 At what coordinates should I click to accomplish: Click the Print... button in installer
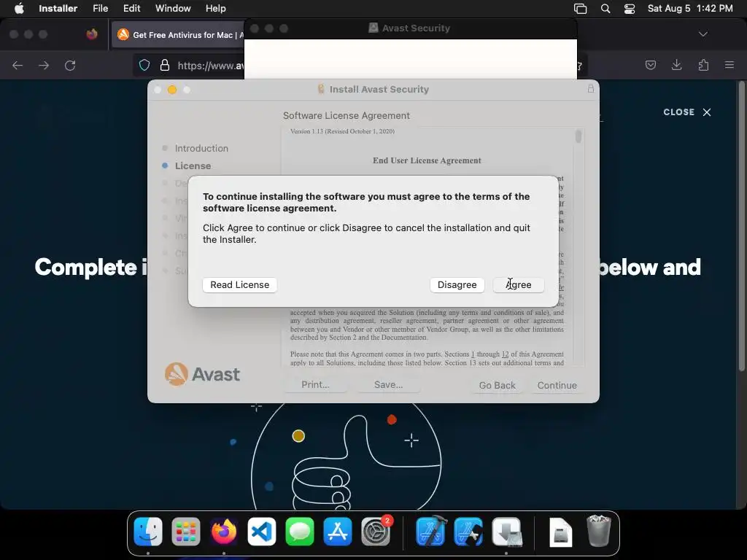[x=315, y=385]
